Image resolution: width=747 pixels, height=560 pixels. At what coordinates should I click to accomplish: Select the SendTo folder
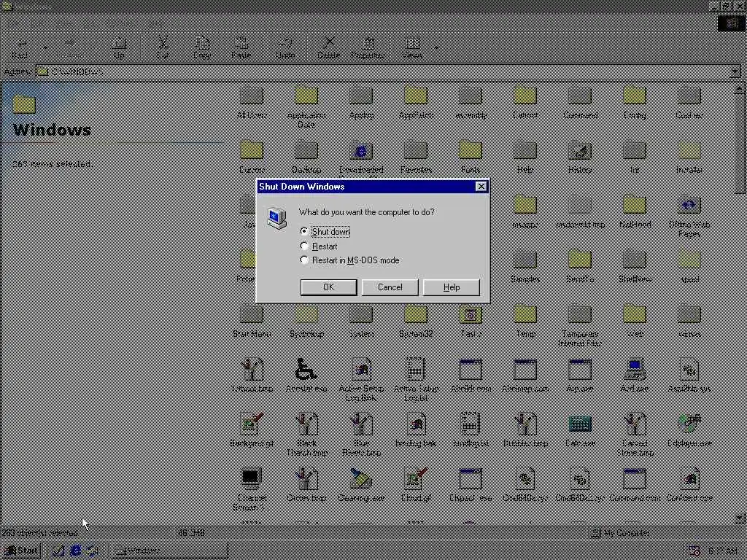pyautogui.click(x=580, y=267)
